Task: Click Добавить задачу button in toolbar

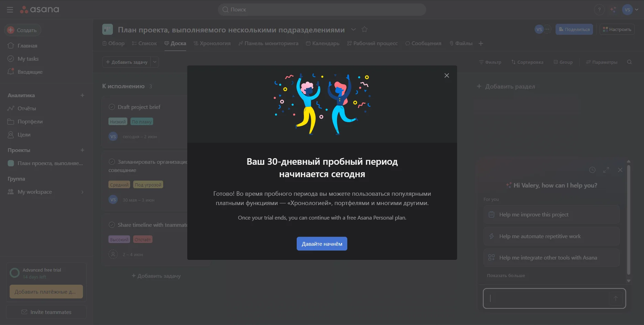Action: pyautogui.click(x=126, y=62)
